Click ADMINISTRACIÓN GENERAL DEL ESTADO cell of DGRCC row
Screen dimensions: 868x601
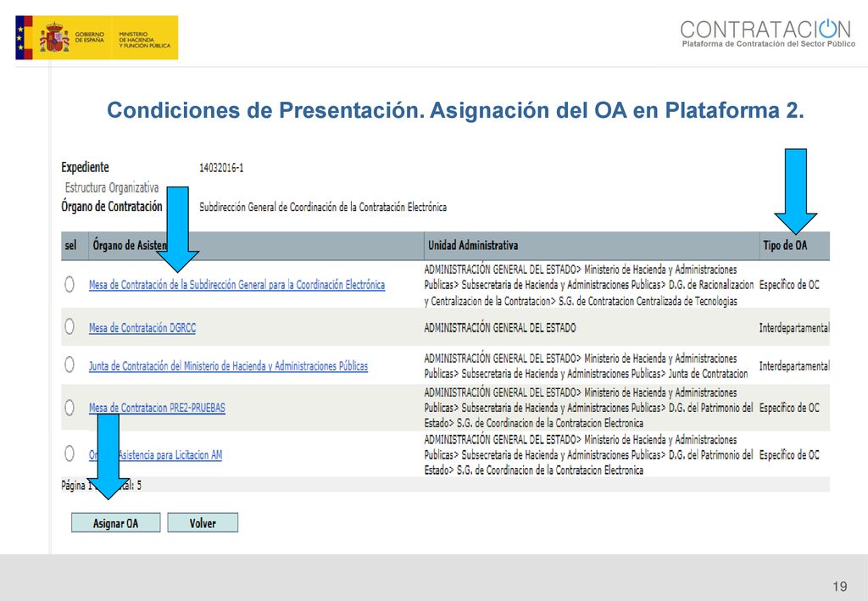click(500, 327)
